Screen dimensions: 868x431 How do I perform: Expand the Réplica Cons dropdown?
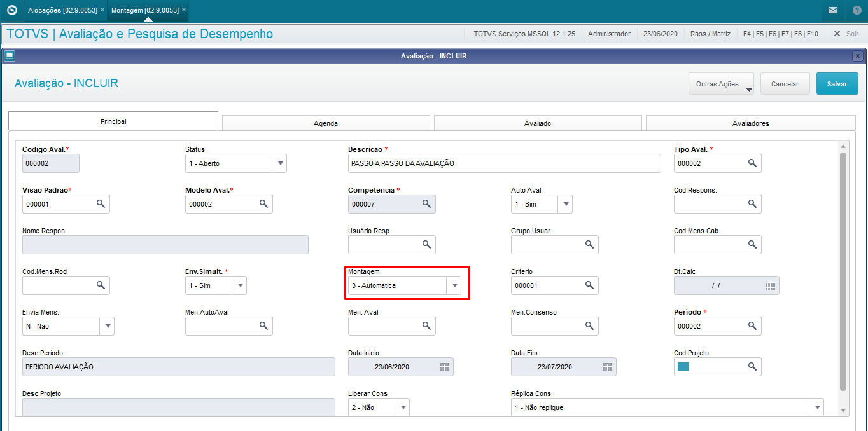point(816,407)
